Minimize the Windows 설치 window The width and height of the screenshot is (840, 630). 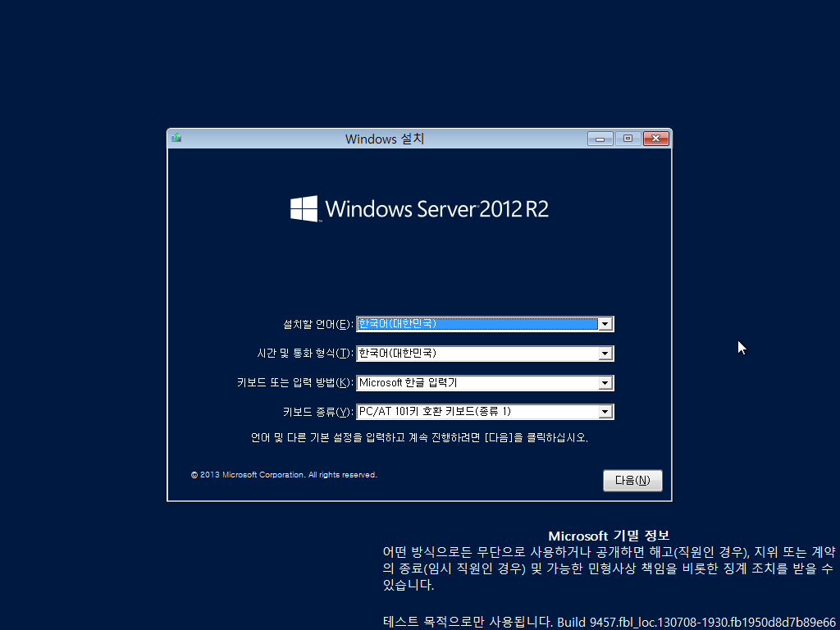pyautogui.click(x=600, y=139)
